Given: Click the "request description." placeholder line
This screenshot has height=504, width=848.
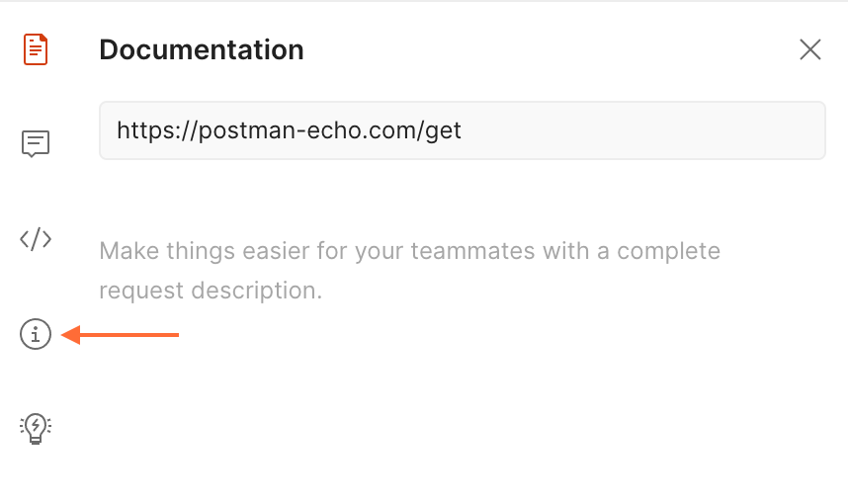Looking at the screenshot, I should pos(211,292).
